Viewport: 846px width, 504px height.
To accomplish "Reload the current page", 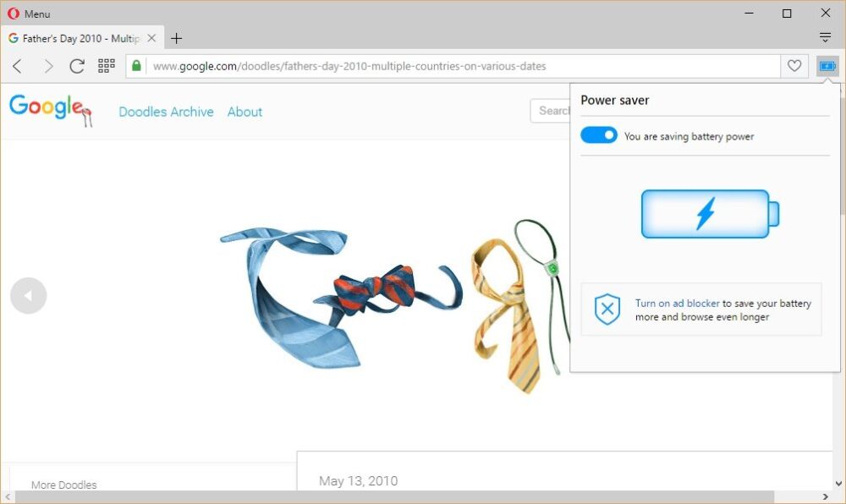I will coord(77,66).
